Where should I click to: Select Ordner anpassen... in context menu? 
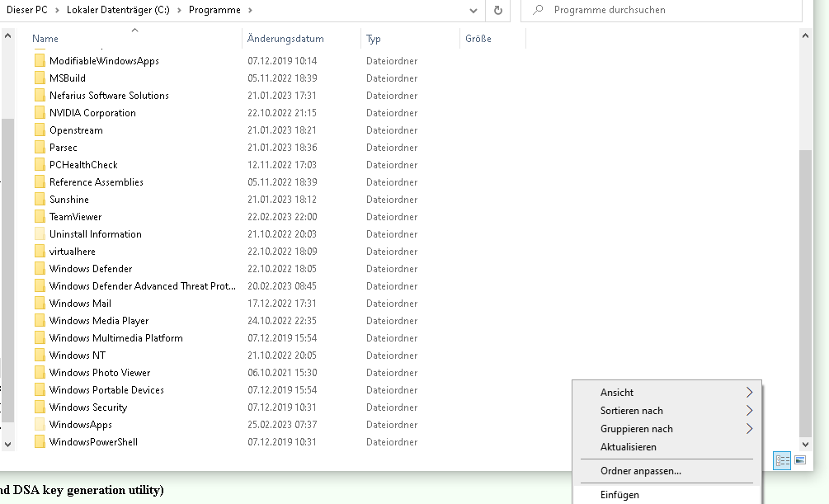pyautogui.click(x=641, y=471)
